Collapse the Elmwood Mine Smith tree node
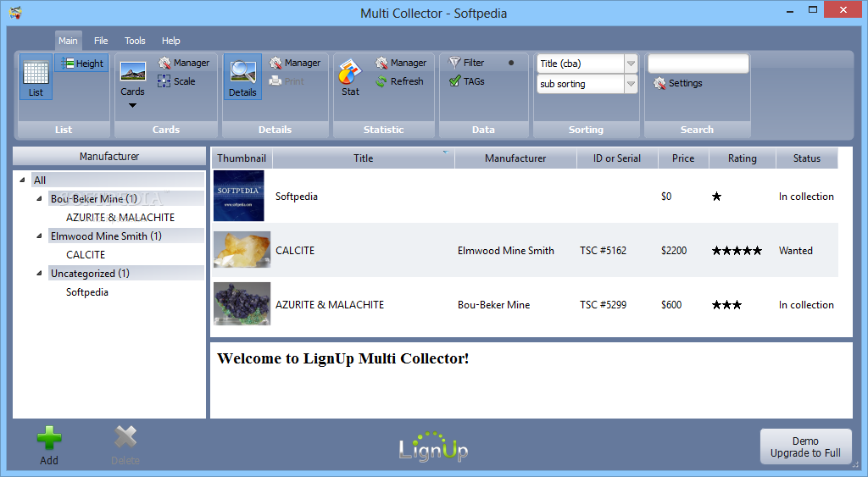Screen dimensions: 868x477 point(39,236)
